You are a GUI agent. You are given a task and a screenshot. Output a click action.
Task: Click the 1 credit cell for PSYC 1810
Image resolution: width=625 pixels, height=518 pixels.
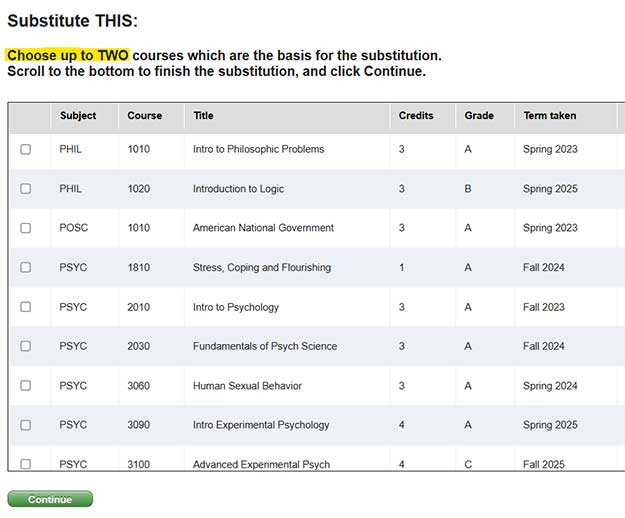pos(402,267)
